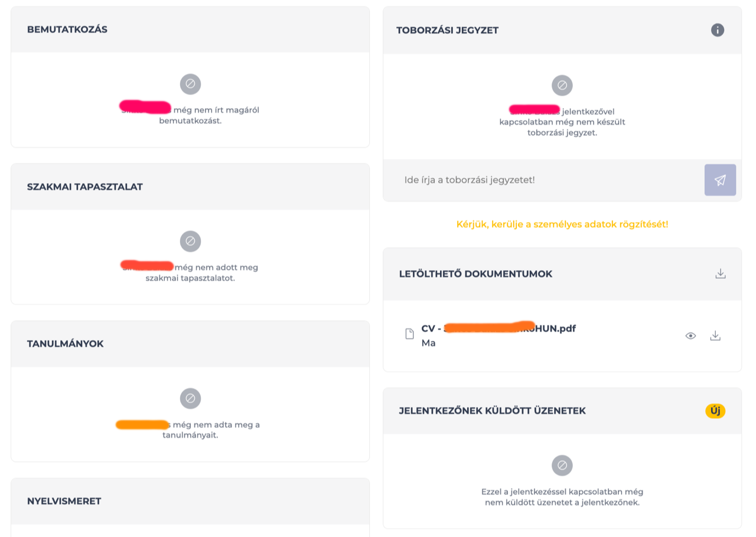Click the empty-state icon in Tanulmányok panel
Screen dimensions: 756x537
click(190, 398)
